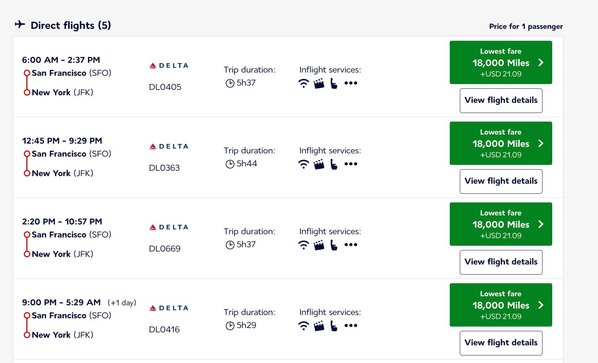Pick the 18,000 Miles fare for 9:00 PM flight

point(501,305)
